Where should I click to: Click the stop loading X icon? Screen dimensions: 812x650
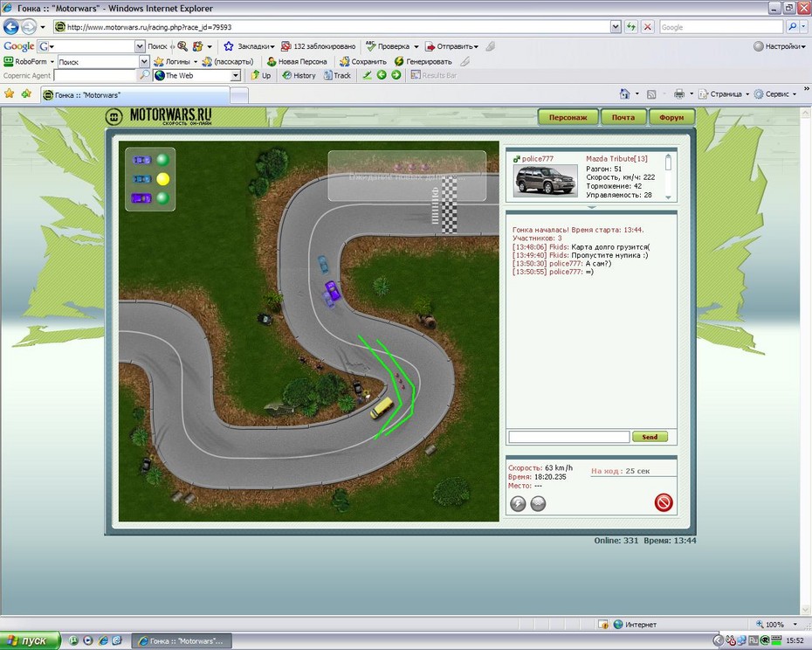pyautogui.click(x=647, y=27)
